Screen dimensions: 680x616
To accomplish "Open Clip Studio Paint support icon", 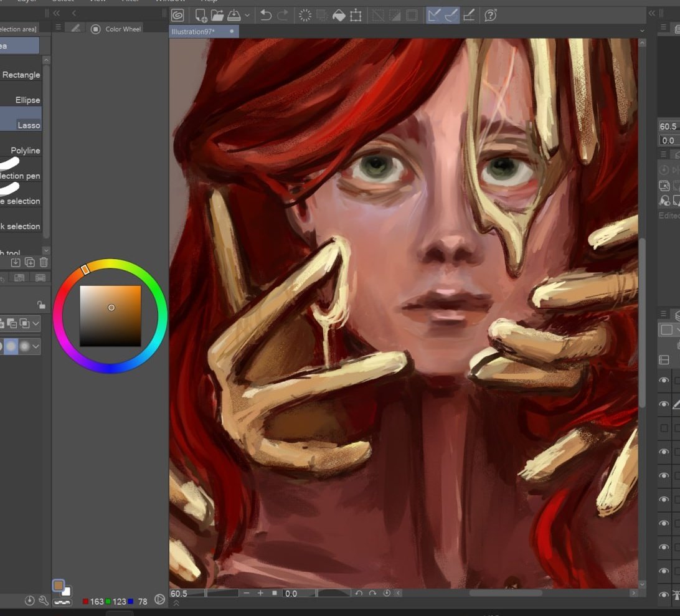I will 491,16.
